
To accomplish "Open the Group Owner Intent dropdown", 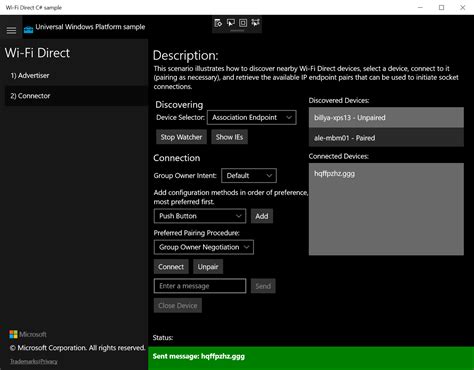I will [x=249, y=176].
